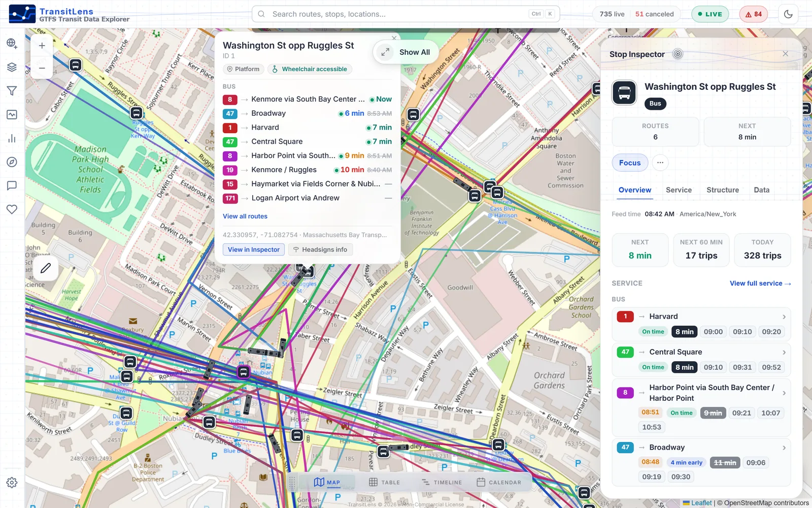Select route 1 Harvard row in popup
This screenshot has height=508, width=812.
(308, 128)
